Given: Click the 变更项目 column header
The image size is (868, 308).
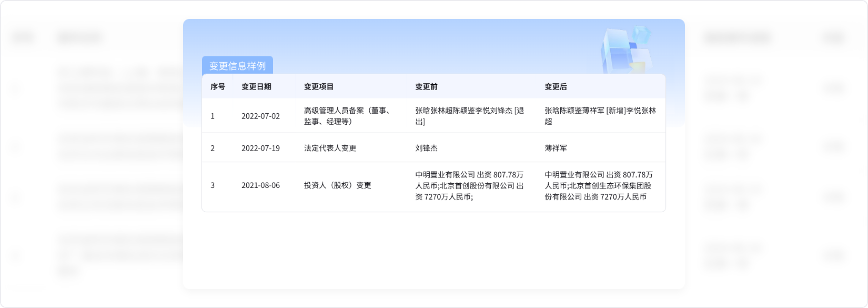Looking at the screenshot, I should 319,86.
